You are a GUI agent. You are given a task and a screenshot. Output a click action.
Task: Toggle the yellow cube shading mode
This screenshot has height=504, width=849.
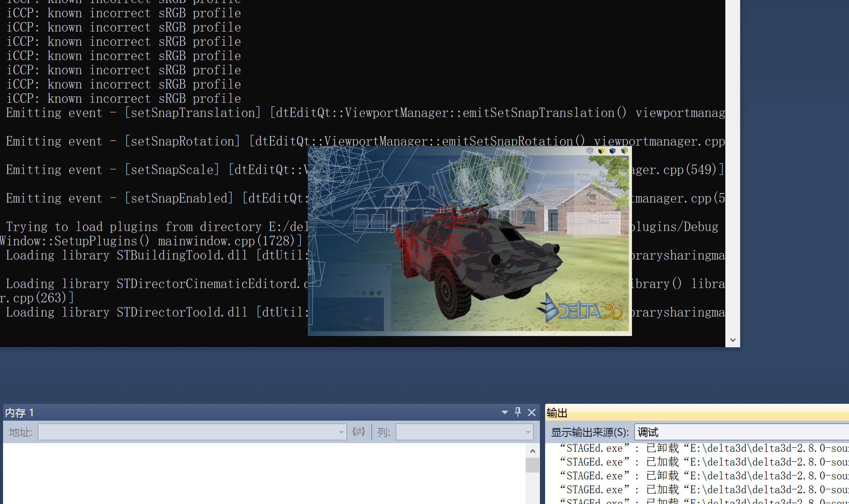pos(601,151)
